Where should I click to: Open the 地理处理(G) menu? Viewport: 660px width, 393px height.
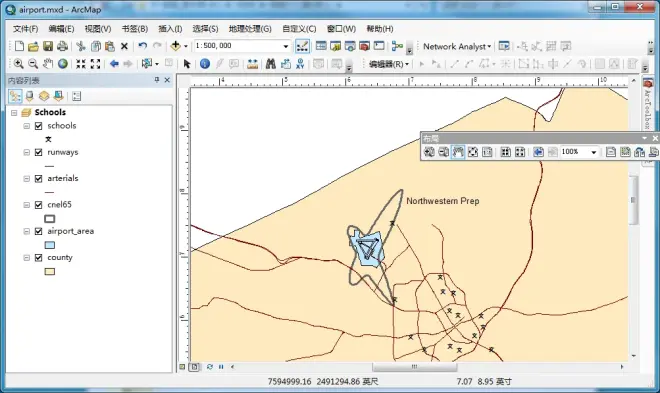pyautogui.click(x=250, y=29)
